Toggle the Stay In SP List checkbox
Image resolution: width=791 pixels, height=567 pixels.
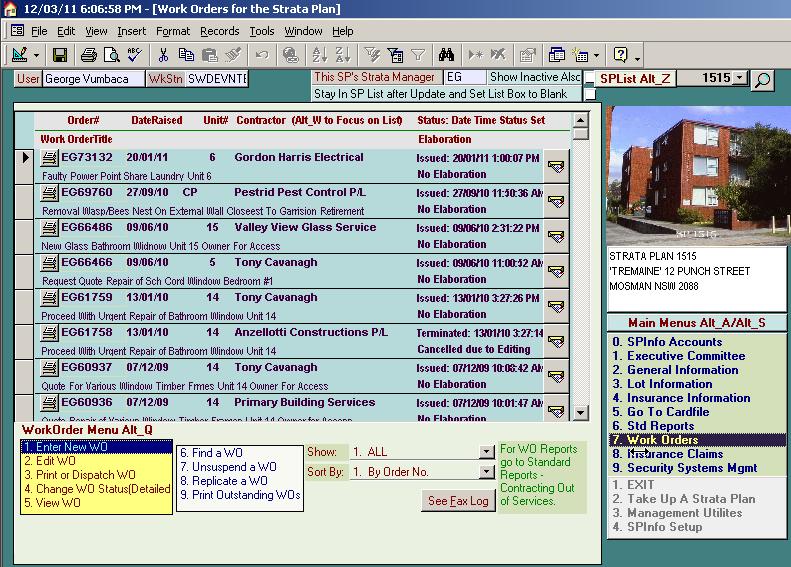point(589,94)
